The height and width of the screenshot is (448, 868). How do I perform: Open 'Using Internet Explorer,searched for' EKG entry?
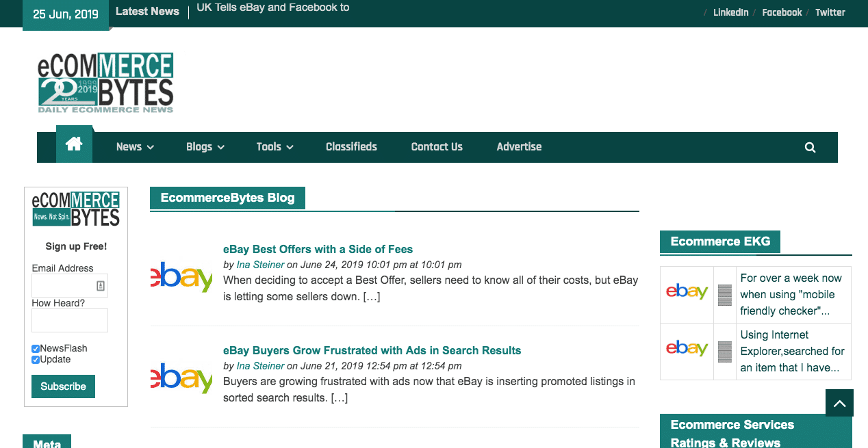pyautogui.click(x=792, y=352)
